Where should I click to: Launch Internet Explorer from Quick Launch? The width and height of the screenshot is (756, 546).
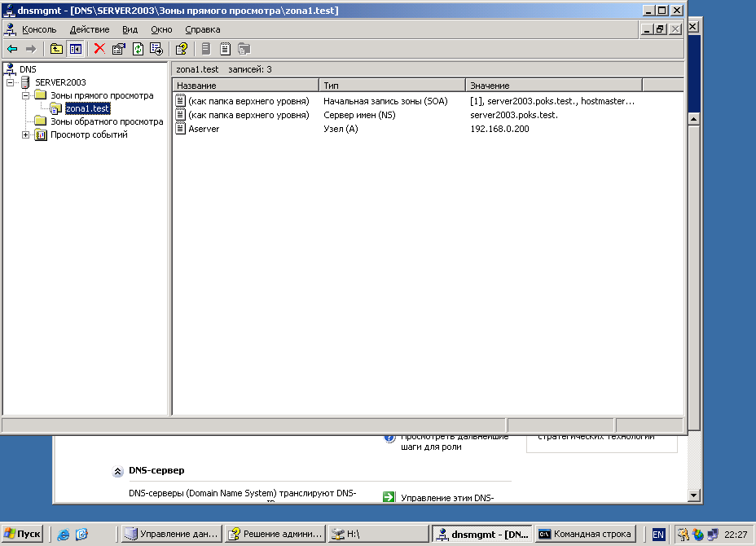(x=64, y=534)
